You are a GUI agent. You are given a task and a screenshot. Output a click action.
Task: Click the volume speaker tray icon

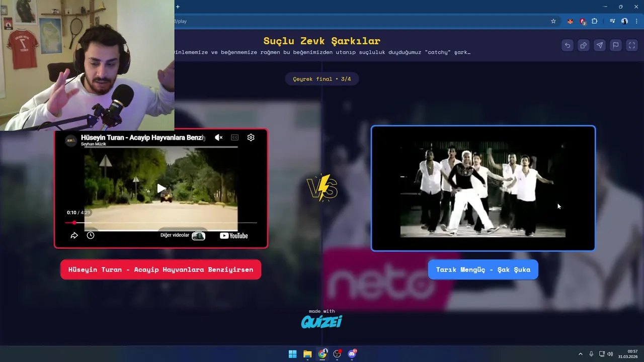coord(610,354)
